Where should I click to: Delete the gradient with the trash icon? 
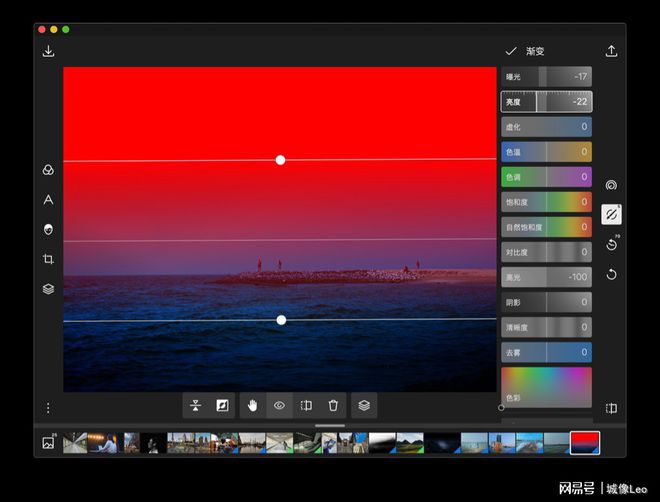point(333,406)
